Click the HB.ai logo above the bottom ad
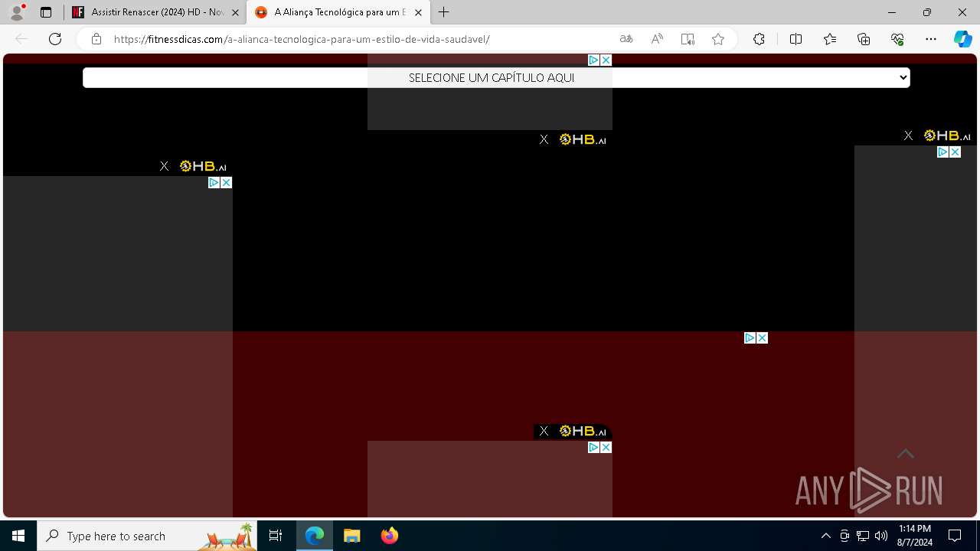Screen dimensions: 980x551 pyautogui.click(x=583, y=431)
